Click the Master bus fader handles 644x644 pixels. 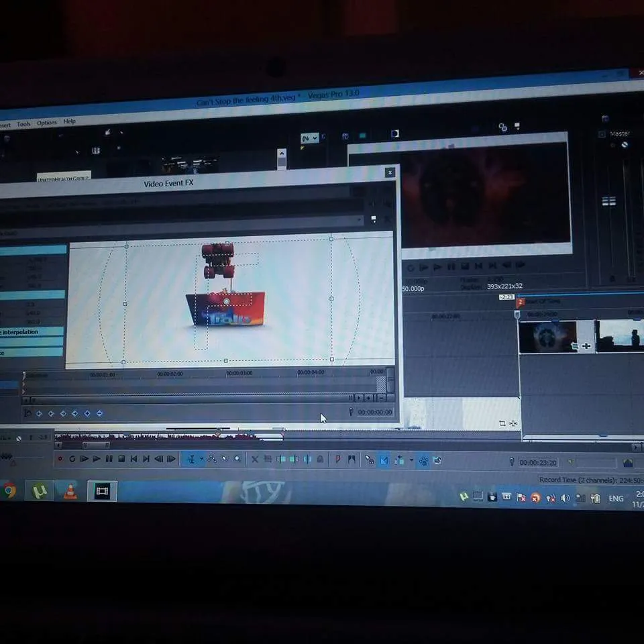608,201
